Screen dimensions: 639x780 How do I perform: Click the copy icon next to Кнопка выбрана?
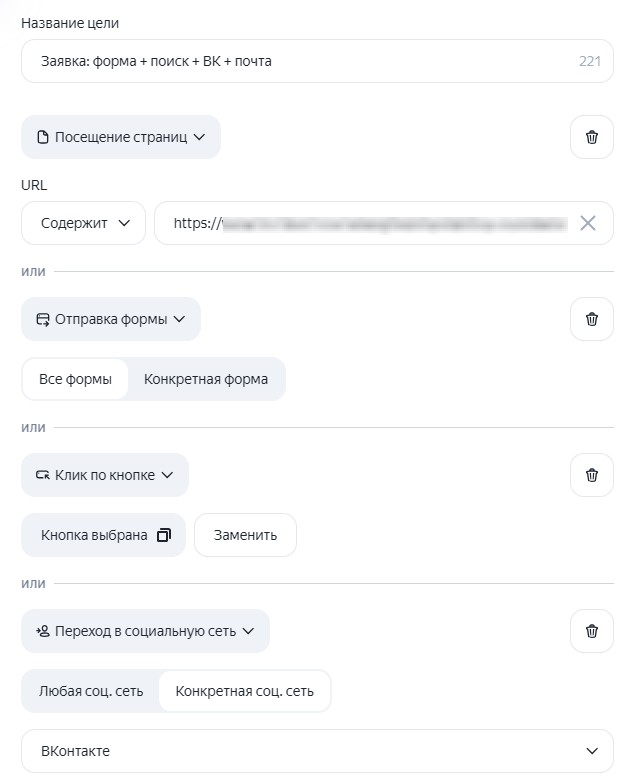click(164, 535)
